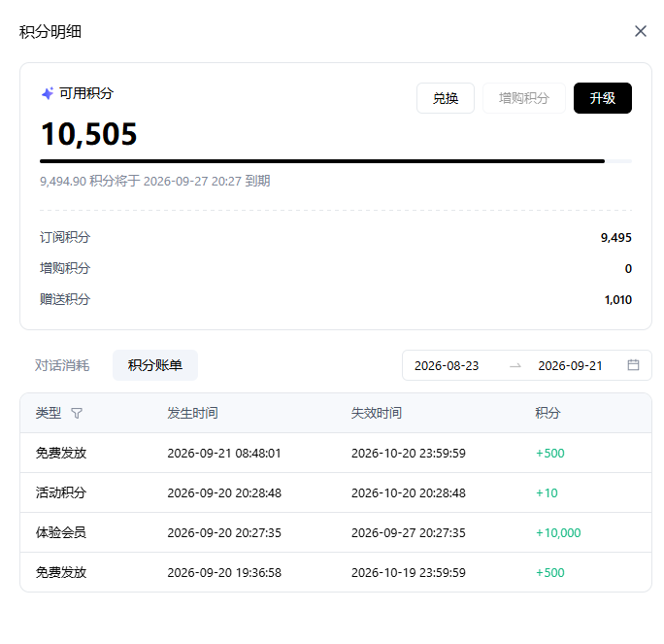The height and width of the screenshot is (644, 664).
Task: Click the black 升级 button
Action: click(x=602, y=98)
